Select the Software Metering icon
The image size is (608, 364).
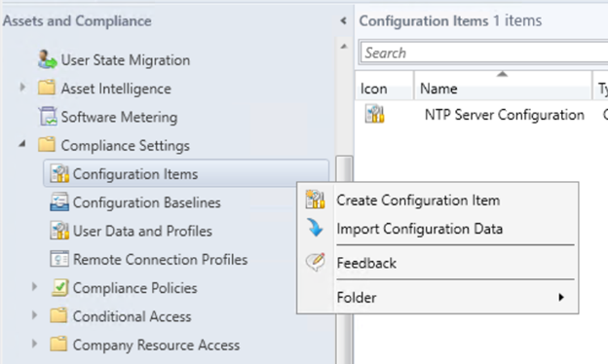point(48,117)
